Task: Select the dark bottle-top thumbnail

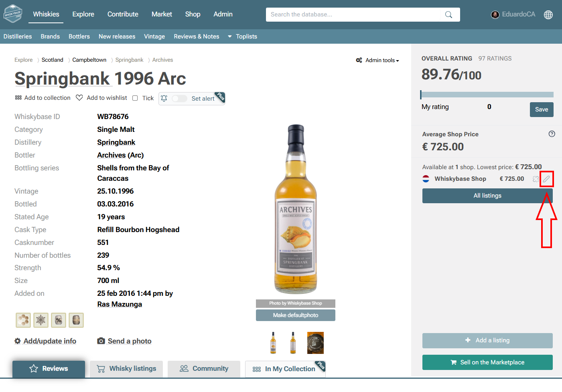Action: pos(315,343)
